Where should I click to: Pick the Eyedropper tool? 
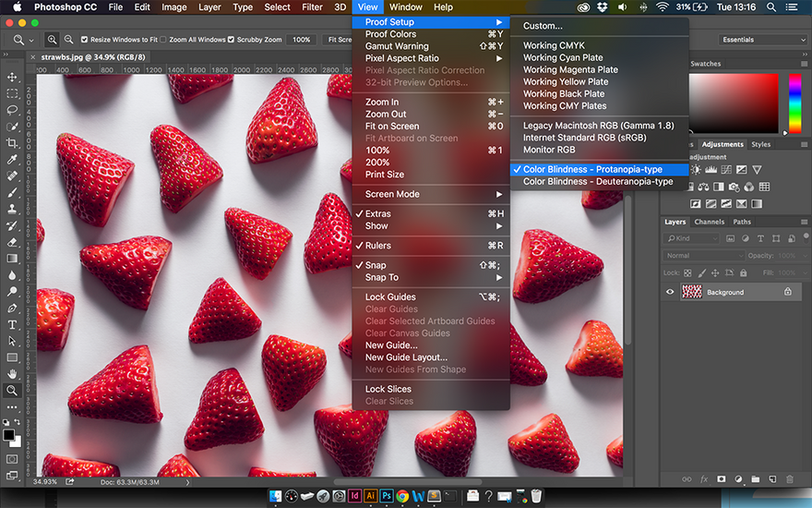[x=12, y=160]
